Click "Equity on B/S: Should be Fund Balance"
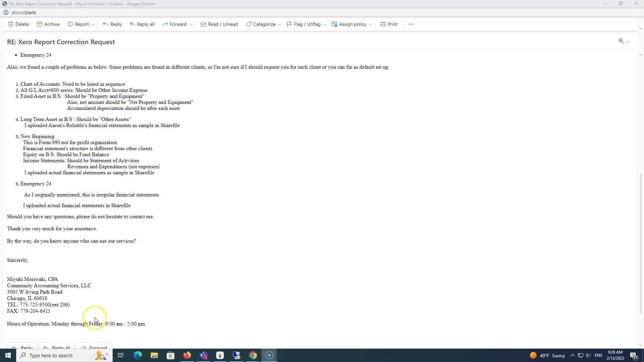 [66, 155]
